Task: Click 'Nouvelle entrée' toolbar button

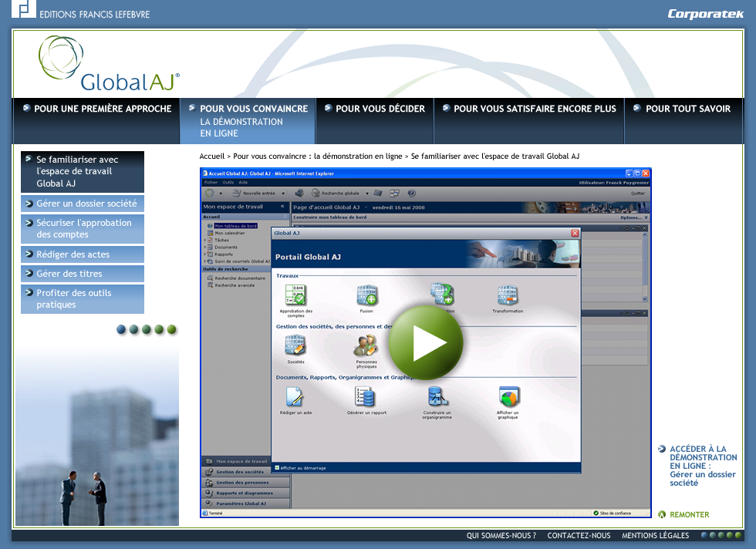Action: pyautogui.click(x=255, y=194)
